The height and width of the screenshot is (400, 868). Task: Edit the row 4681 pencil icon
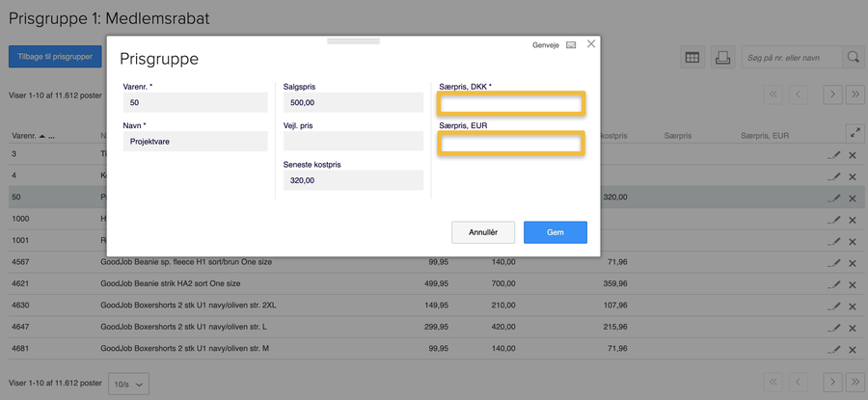[834, 349]
